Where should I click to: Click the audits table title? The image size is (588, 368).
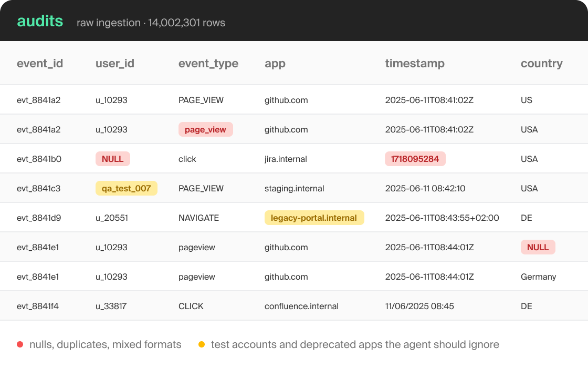point(40,21)
